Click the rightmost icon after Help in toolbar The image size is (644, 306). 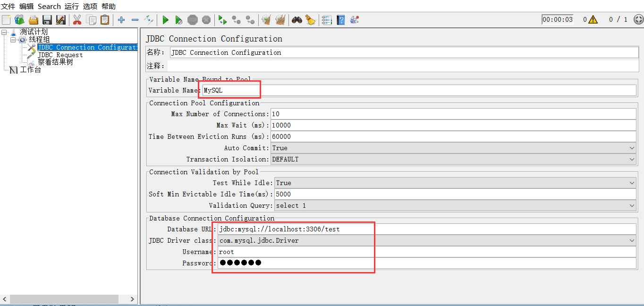[355, 20]
